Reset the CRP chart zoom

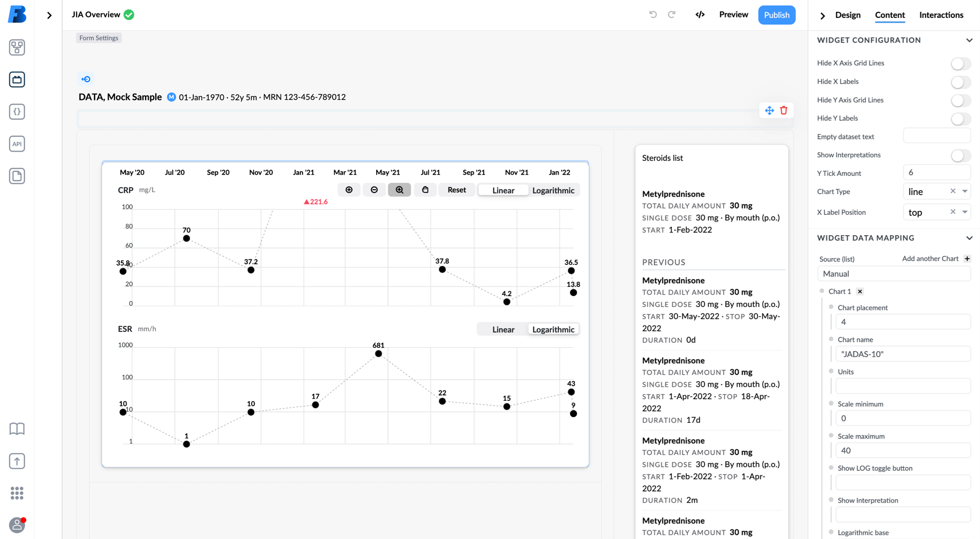pyautogui.click(x=457, y=190)
